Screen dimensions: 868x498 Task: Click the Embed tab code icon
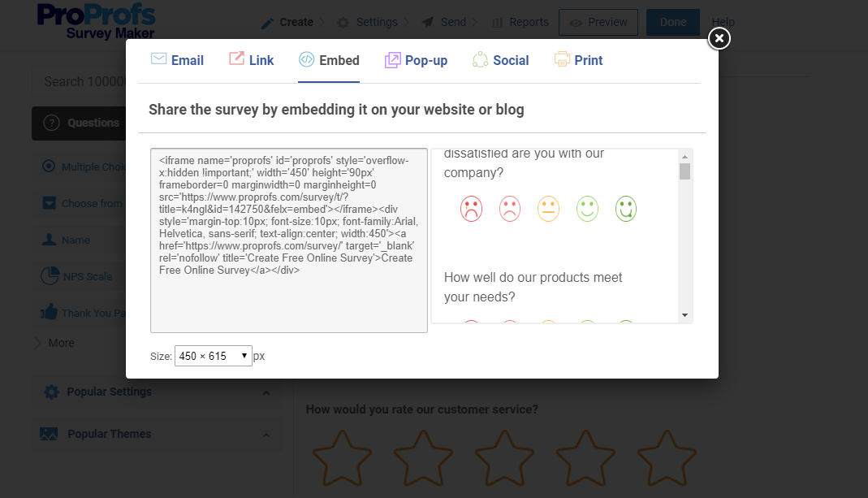[306, 59]
